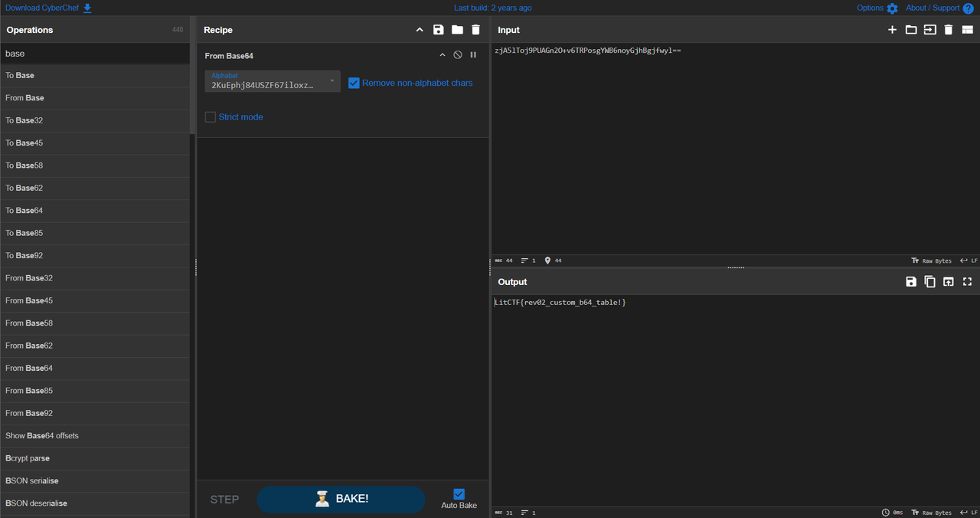Click the Last build: 2 years ago link
Image resolution: width=980 pixels, height=518 pixels.
tap(492, 8)
